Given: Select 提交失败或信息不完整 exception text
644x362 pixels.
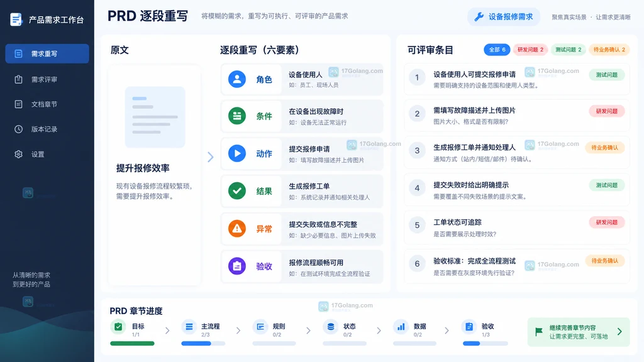Looking at the screenshot, I should (323, 224).
